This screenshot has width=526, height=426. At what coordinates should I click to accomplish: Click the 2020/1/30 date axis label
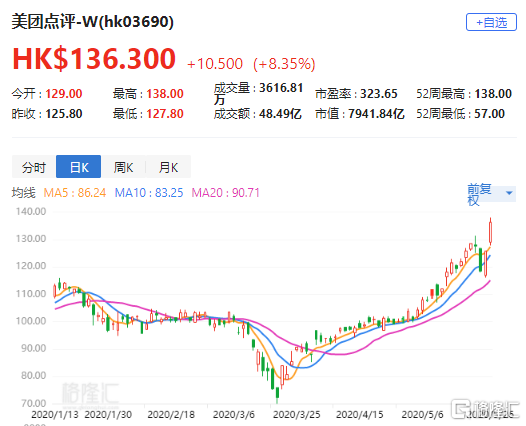tap(108, 415)
